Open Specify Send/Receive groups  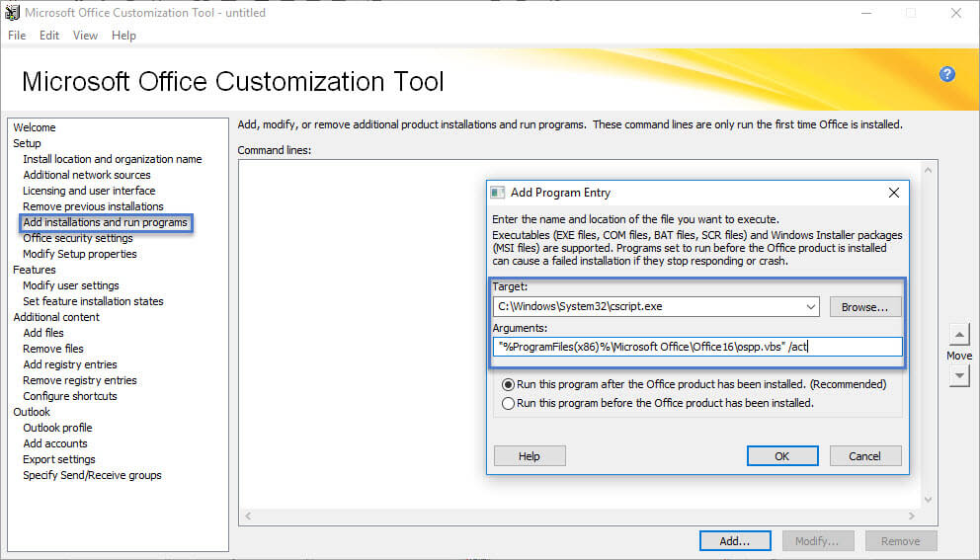[93, 475]
